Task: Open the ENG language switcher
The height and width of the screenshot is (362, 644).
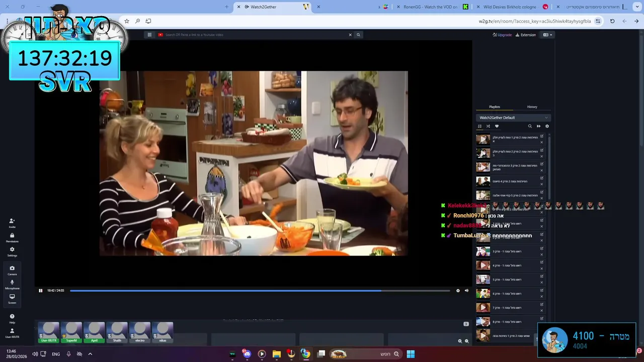Action: pos(56,354)
